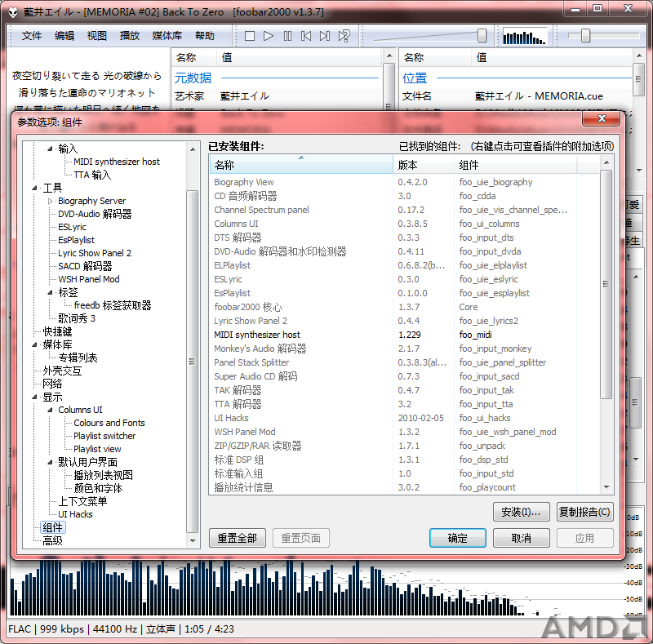Select freedb 标签获取器 tree item

(113, 305)
